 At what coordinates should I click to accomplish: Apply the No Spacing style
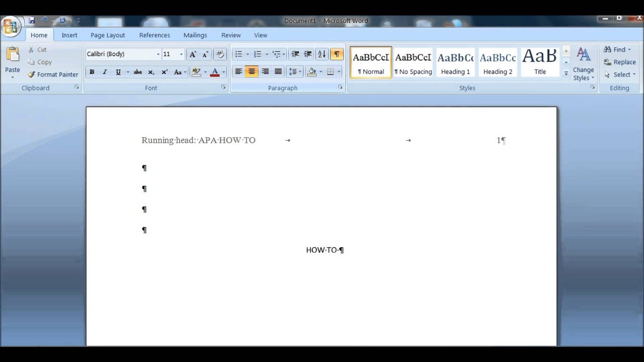pos(413,62)
